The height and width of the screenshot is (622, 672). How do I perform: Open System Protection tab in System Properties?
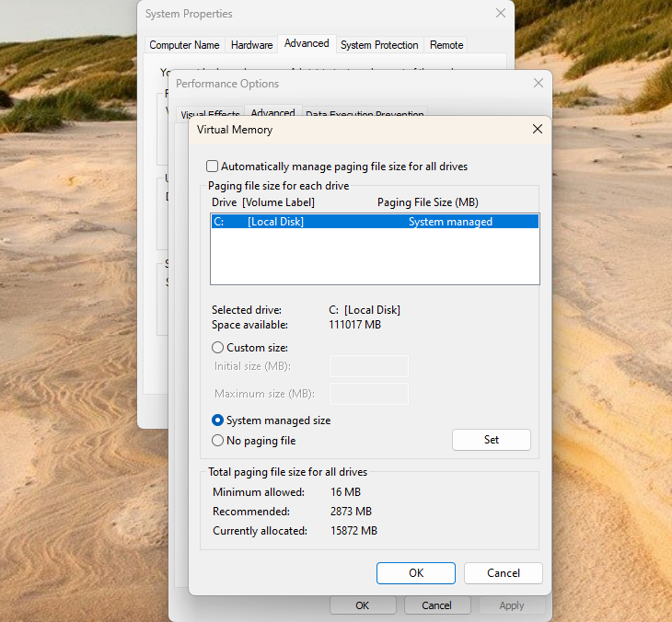click(x=379, y=45)
